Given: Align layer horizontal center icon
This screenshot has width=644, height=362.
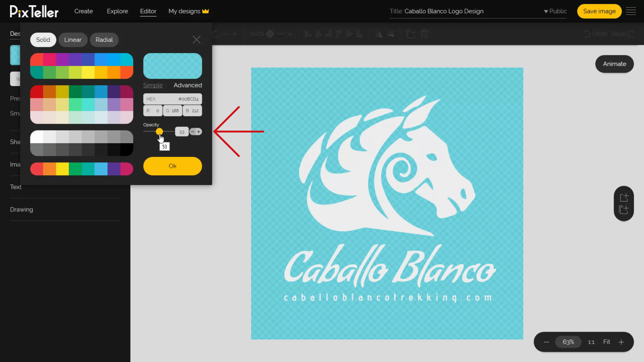Looking at the screenshot, I should (x=318, y=34).
